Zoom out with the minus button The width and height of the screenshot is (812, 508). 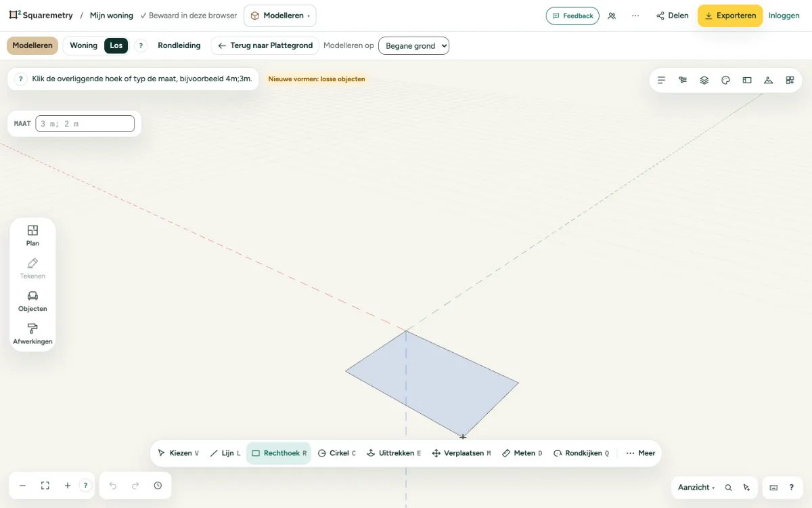[22, 486]
